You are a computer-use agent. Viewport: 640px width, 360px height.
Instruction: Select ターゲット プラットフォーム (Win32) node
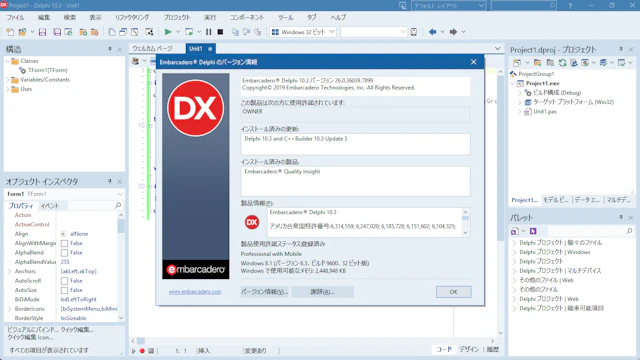click(573, 102)
